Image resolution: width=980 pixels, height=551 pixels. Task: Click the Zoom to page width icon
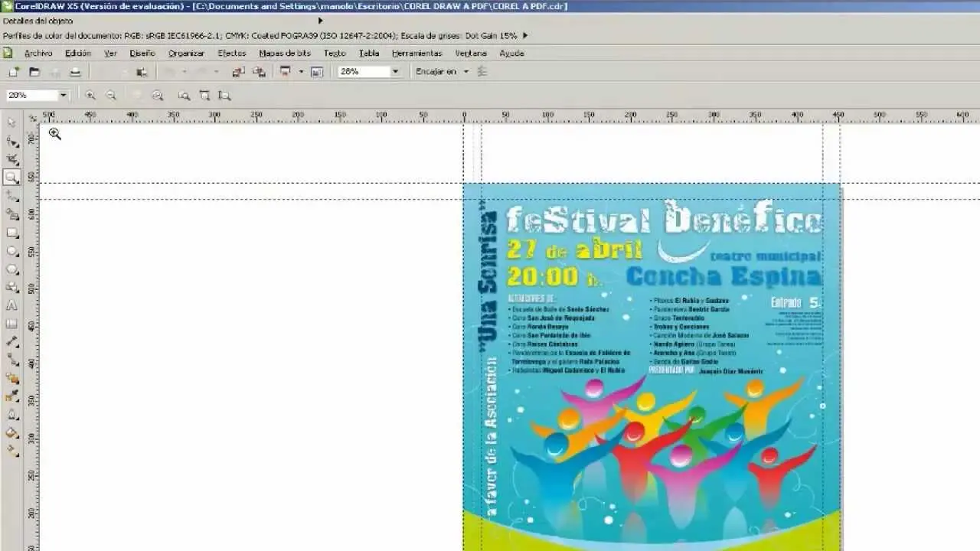[204, 96]
